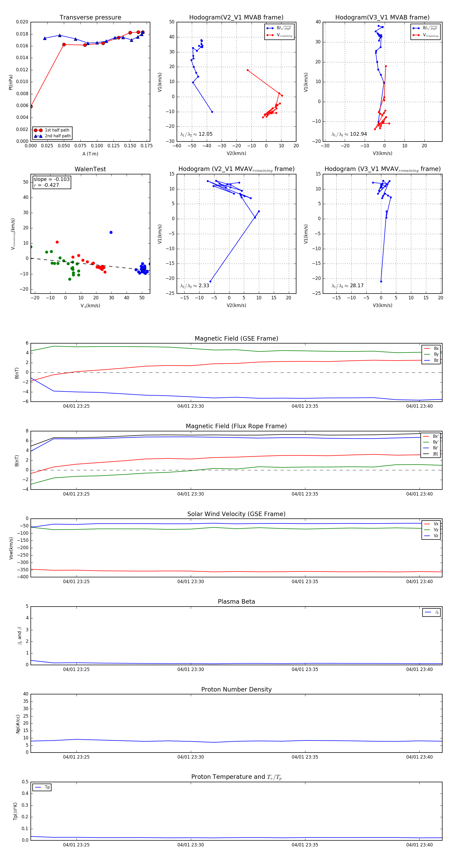473x868 pixels.
Task: Click the 'Hodogram (V2_V1 MVAV remaining frame)' title
Action: click(236, 169)
